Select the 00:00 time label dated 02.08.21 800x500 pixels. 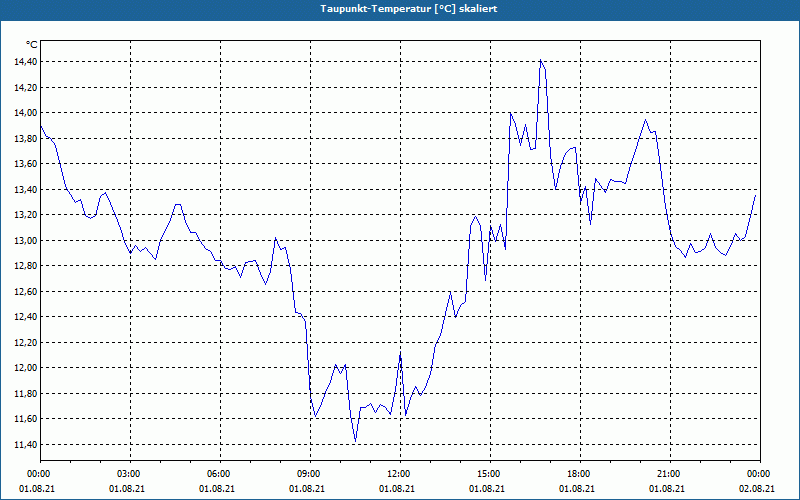point(760,474)
